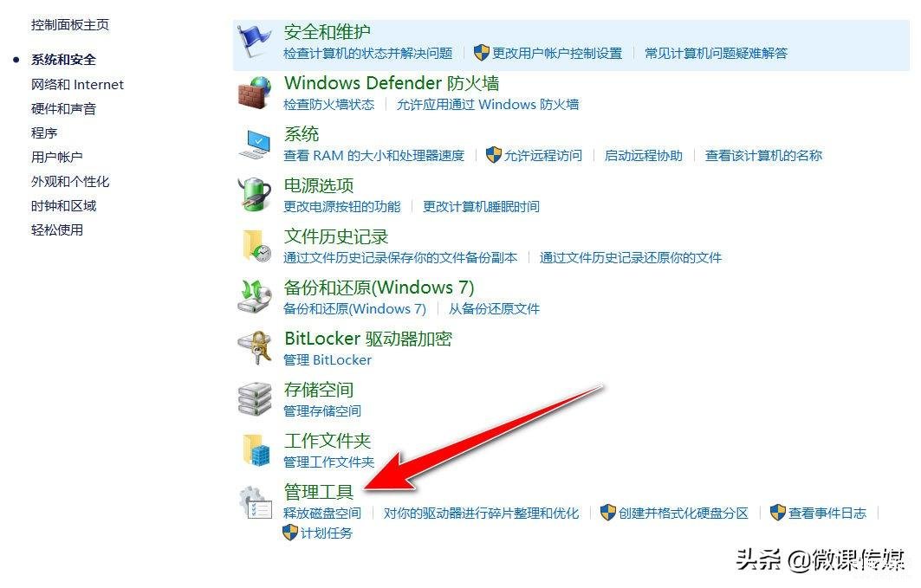
Task: Click the BitLocker keys and lock icon
Action: pos(255,348)
